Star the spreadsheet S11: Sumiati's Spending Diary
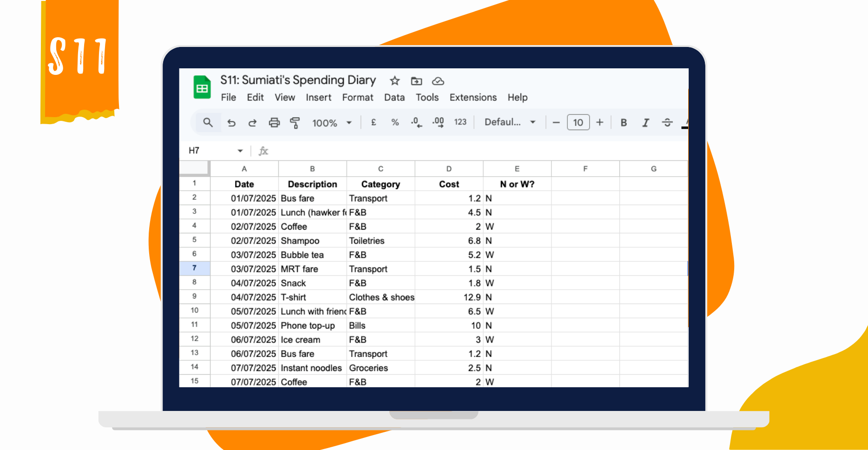The width and height of the screenshot is (868, 450). [x=394, y=80]
